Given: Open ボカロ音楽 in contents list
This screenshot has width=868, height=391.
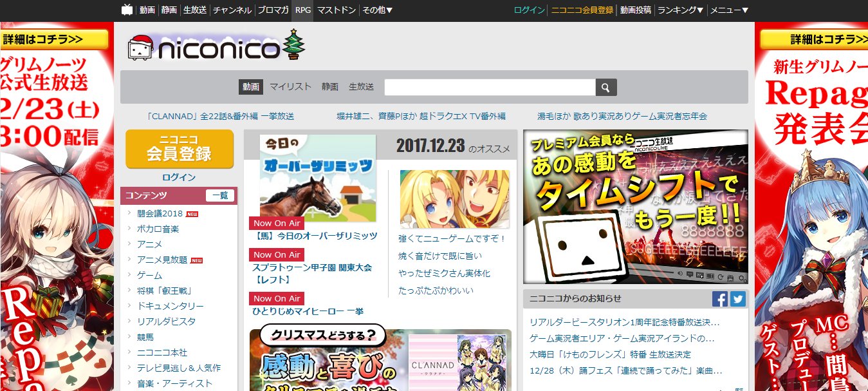Looking at the screenshot, I should (158, 229).
